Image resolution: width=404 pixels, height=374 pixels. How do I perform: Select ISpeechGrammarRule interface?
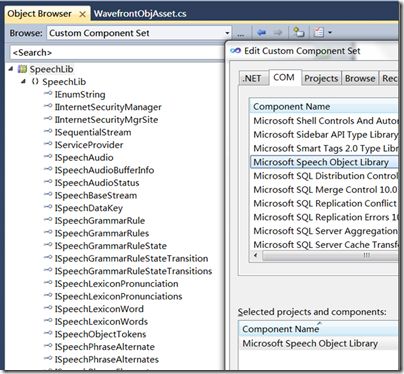(100, 221)
